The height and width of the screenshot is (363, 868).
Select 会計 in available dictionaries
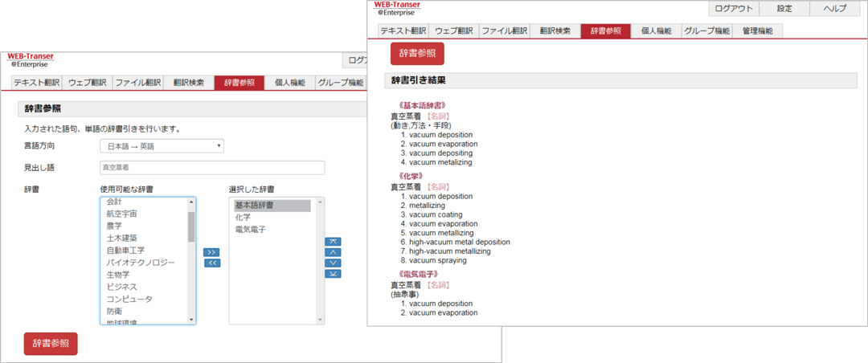114,202
